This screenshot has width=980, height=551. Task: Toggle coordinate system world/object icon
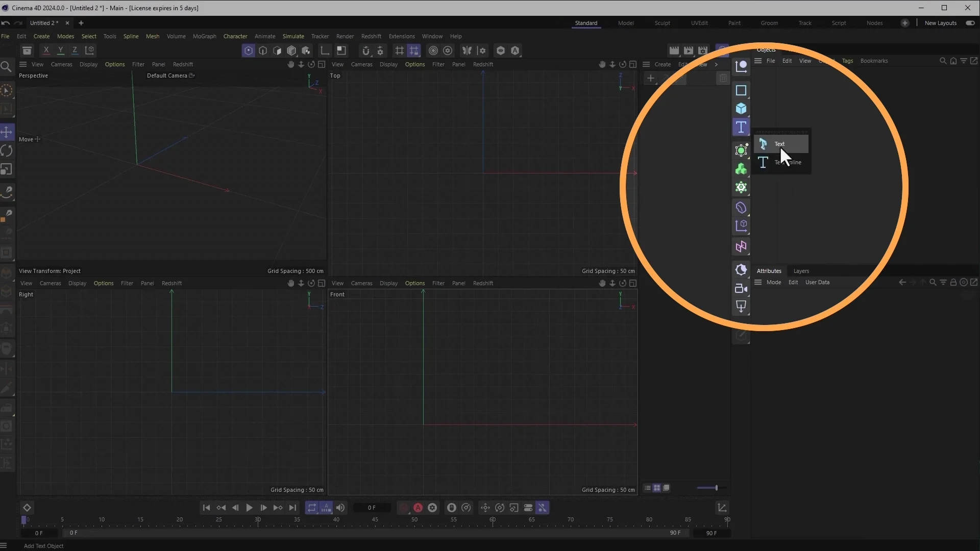(x=89, y=50)
